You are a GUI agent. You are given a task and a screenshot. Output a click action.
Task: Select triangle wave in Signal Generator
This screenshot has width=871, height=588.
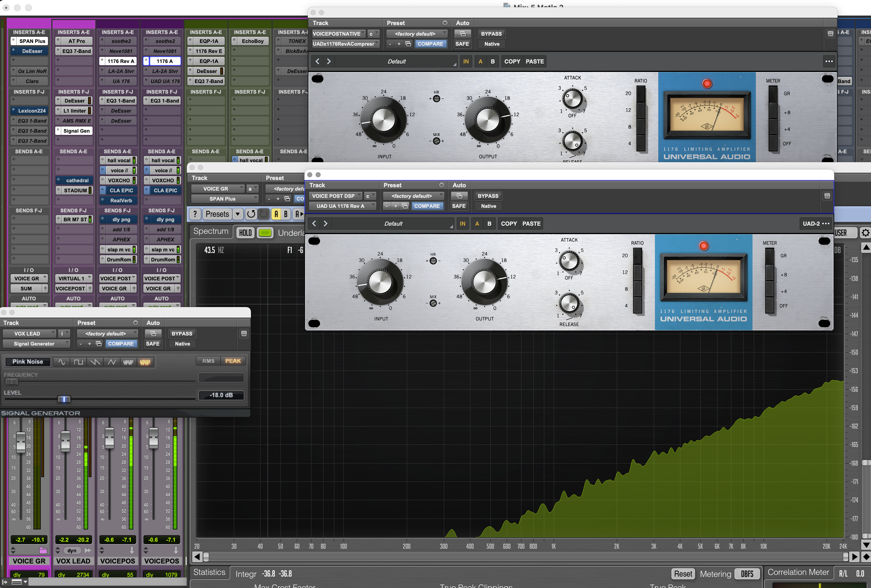click(x=112, y=362)
